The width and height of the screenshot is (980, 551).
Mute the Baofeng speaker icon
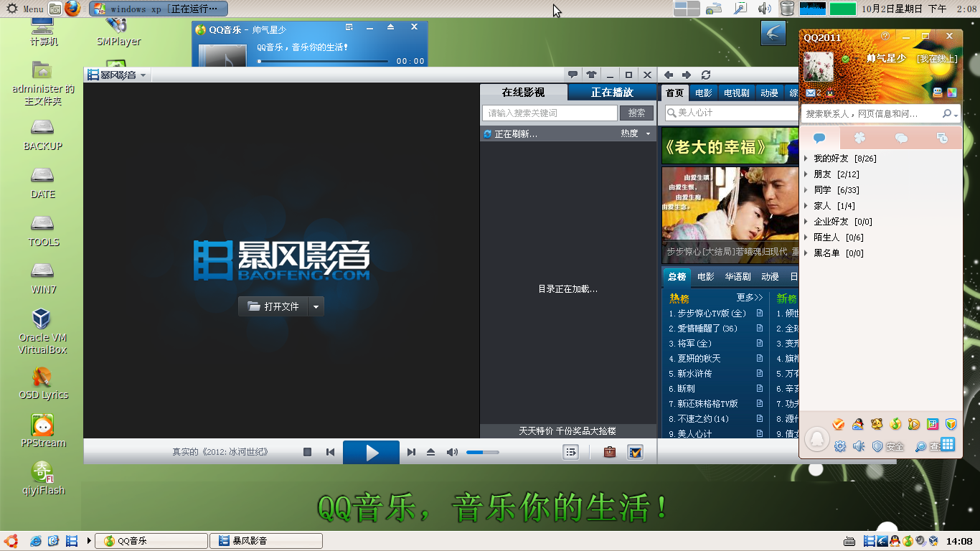pos(452,452)
